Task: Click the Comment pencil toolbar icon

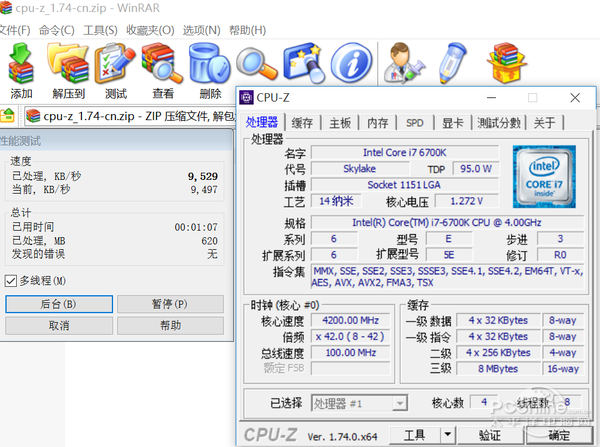Action: pos(454,63)
